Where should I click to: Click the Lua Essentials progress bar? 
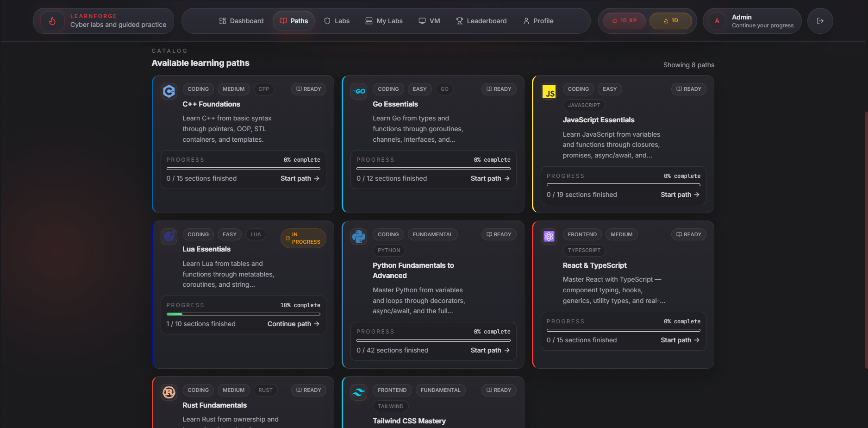(244, 314)
